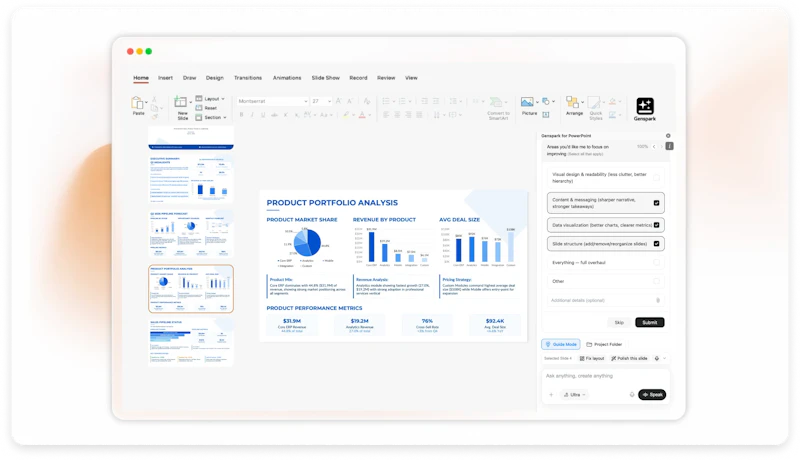Click the Insert Text Box icon
Screen dimensions: 800x460
pyautogui.click(x=545, y=115)
